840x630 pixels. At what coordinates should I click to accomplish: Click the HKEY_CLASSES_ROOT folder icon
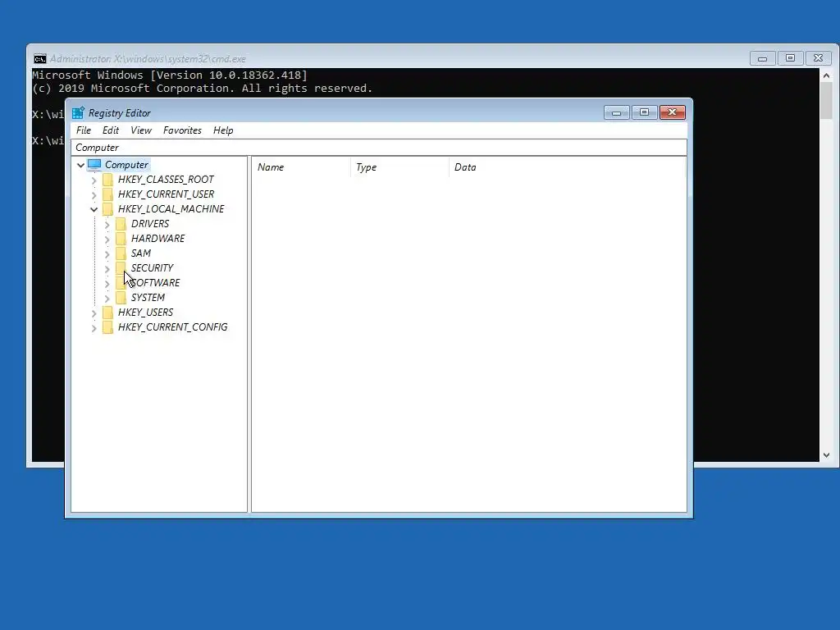pyautogui.click(x=107, y=180)
